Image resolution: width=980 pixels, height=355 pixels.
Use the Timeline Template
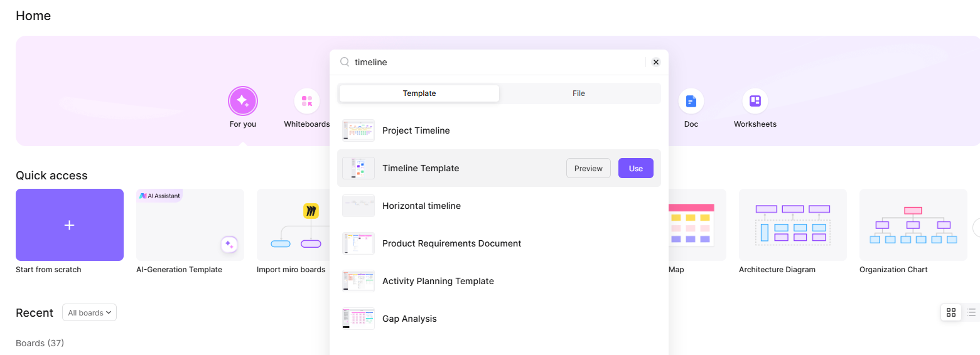pos(636,168)
